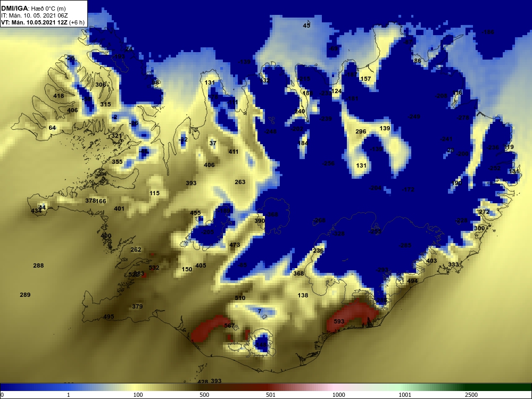
Task: Click the 510 height value
Action: point(240,298)
